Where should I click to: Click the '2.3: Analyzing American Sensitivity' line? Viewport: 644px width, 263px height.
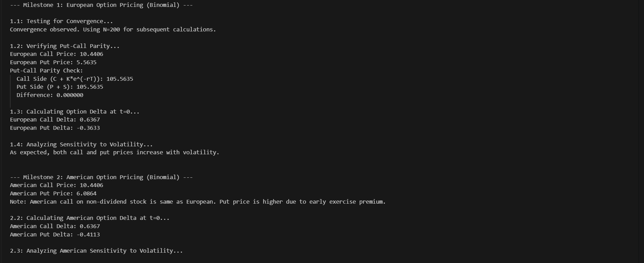click(96, 251)
